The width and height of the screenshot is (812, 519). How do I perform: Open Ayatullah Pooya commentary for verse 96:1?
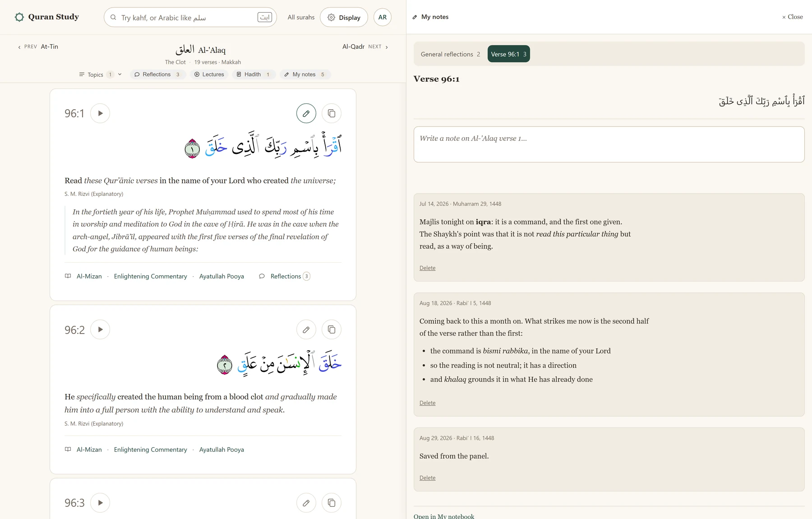pos(221,276)
